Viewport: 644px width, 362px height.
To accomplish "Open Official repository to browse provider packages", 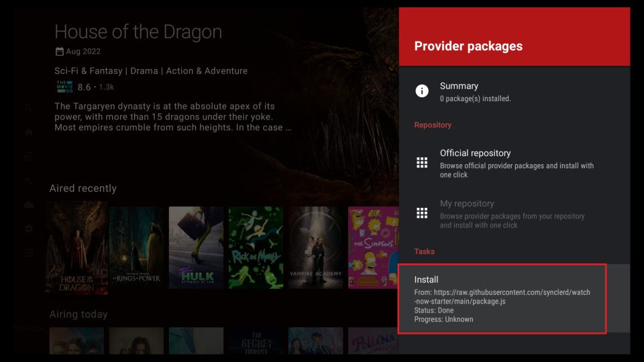I will click(515, 163).
